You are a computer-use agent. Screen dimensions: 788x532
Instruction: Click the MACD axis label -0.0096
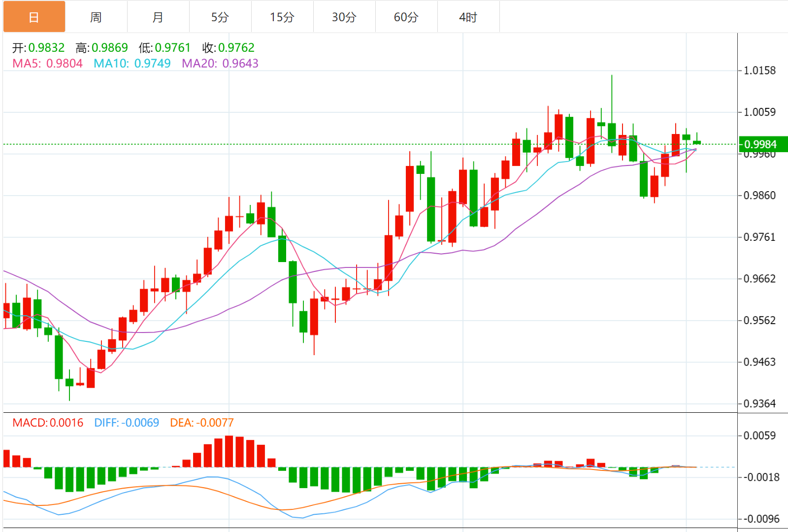761,519
